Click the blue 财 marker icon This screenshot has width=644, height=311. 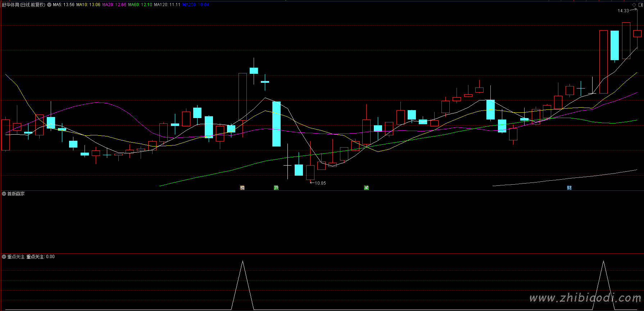click(x=569, y=188)
